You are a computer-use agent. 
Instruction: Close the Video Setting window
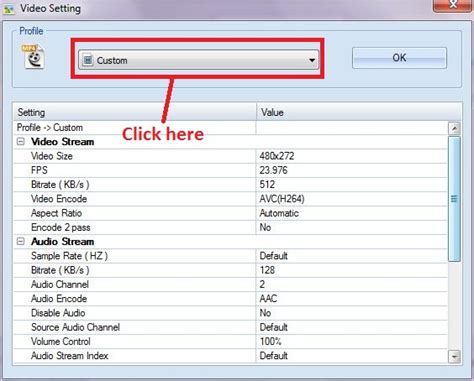click(453, 5)
